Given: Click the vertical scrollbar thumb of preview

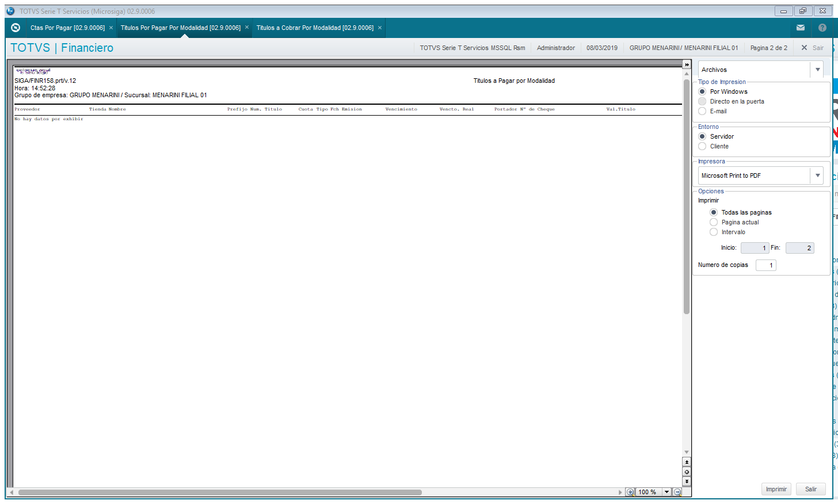Looking at the screenshot, I should [x=687, y=197].
